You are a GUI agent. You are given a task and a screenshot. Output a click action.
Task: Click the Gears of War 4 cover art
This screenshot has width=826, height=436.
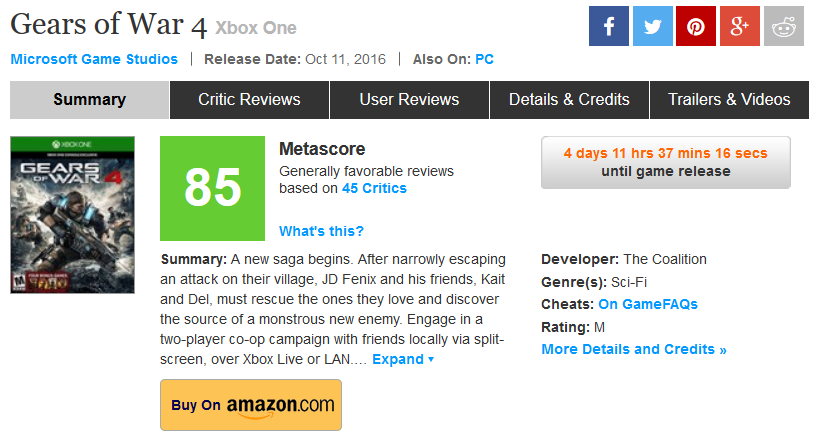tap(72, 215)
